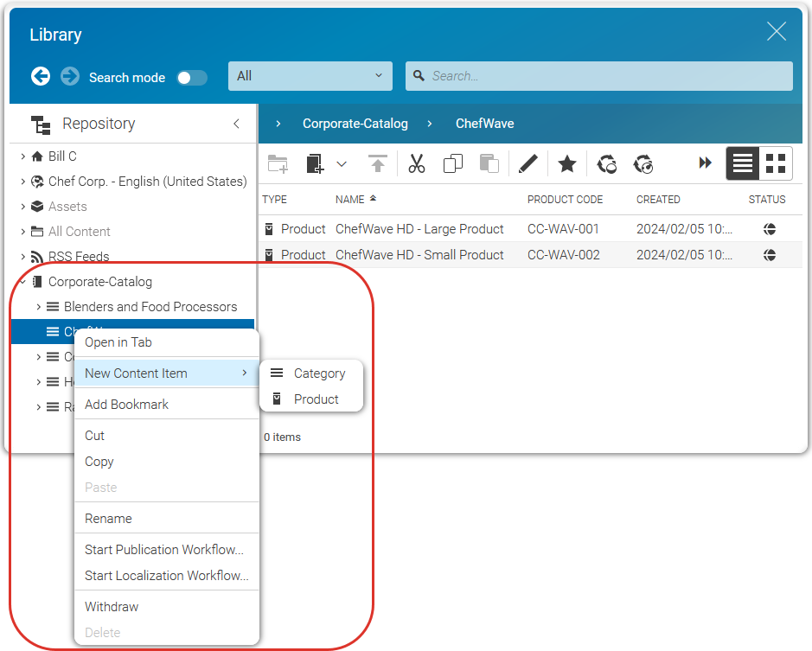Click the star bookmark toolbar icon

click(x=566, y=163)
